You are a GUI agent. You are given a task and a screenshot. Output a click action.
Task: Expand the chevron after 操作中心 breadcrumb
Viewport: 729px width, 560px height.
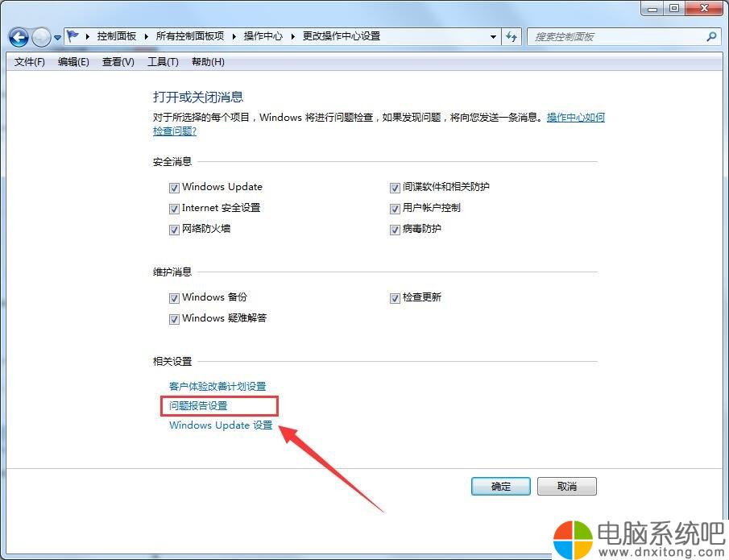(293, 36)
